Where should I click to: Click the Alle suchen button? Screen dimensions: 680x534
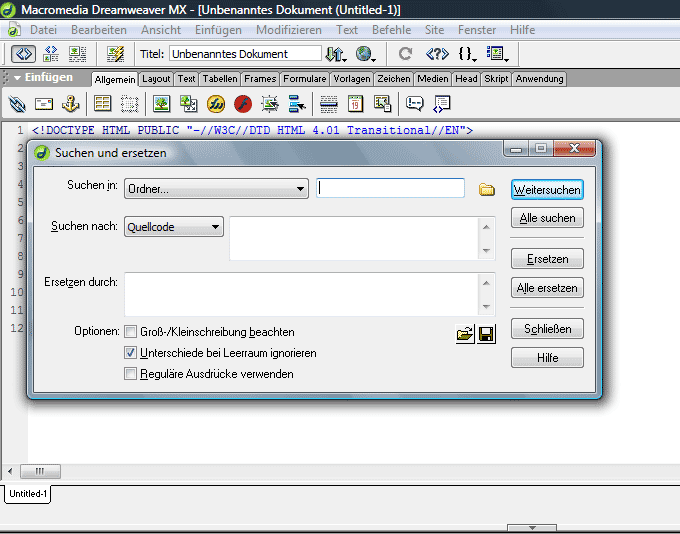point(547,218)
